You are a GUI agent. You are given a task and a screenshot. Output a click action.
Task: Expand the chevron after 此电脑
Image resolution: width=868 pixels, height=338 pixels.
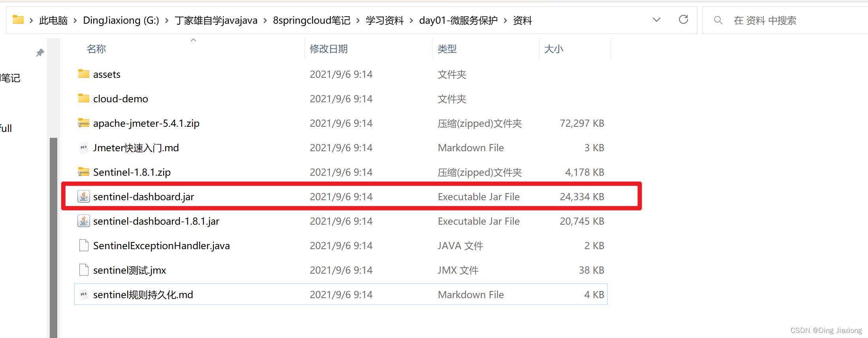pyautogui.click(x=75, y=20)
